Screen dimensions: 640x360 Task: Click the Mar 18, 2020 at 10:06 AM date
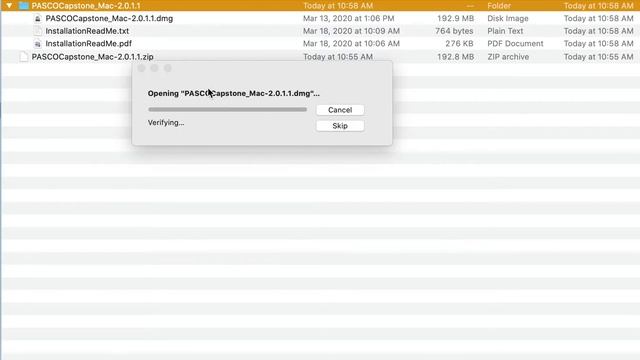point(351,43)
